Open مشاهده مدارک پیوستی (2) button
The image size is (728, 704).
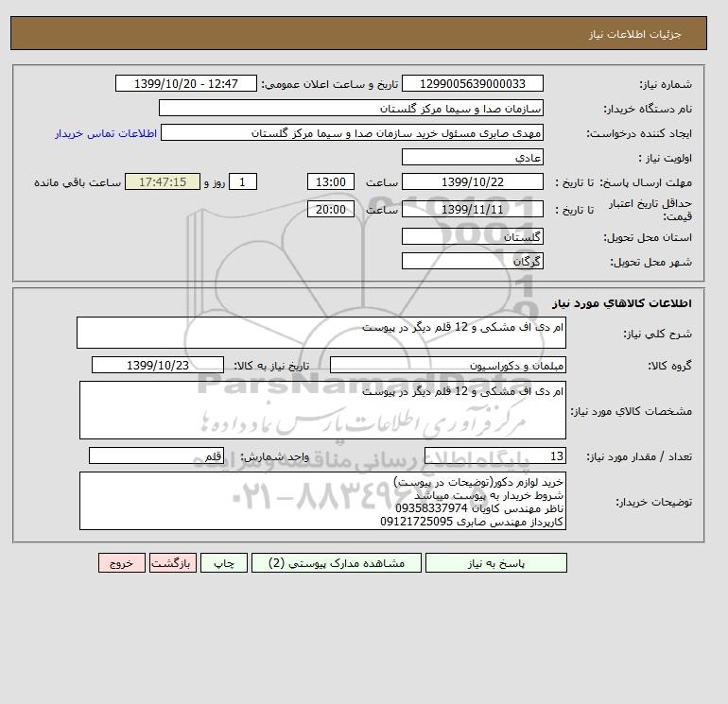click(337, 563)
